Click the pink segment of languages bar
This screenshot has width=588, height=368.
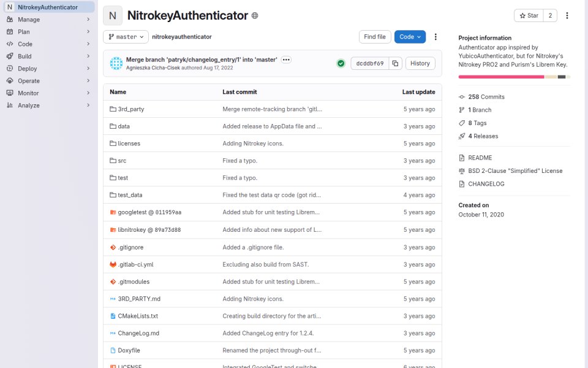502,77
